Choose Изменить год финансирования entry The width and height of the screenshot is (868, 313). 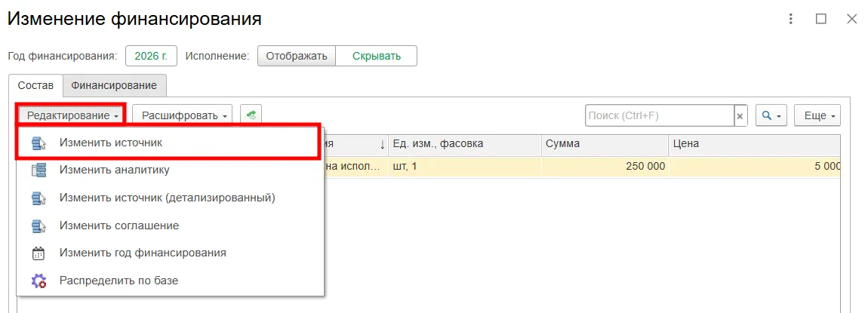click(x=170, y=253)
